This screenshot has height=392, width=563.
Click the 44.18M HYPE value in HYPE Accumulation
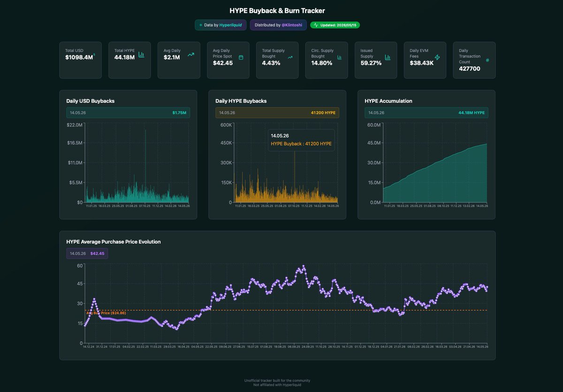472,113
